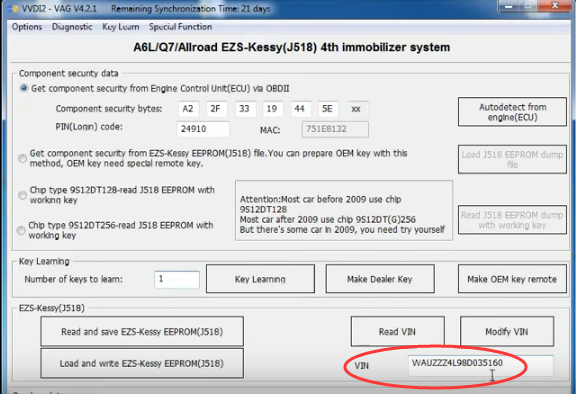Click Load and write EZS-Kessy EEPROM button
The image size is (576, 394).
tap(142, 364)
